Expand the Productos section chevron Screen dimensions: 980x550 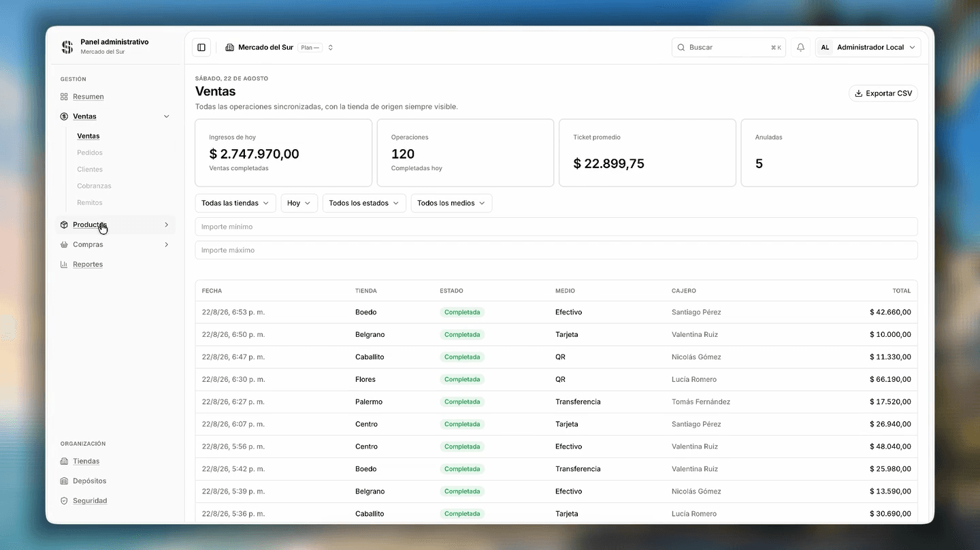[167, 225]
